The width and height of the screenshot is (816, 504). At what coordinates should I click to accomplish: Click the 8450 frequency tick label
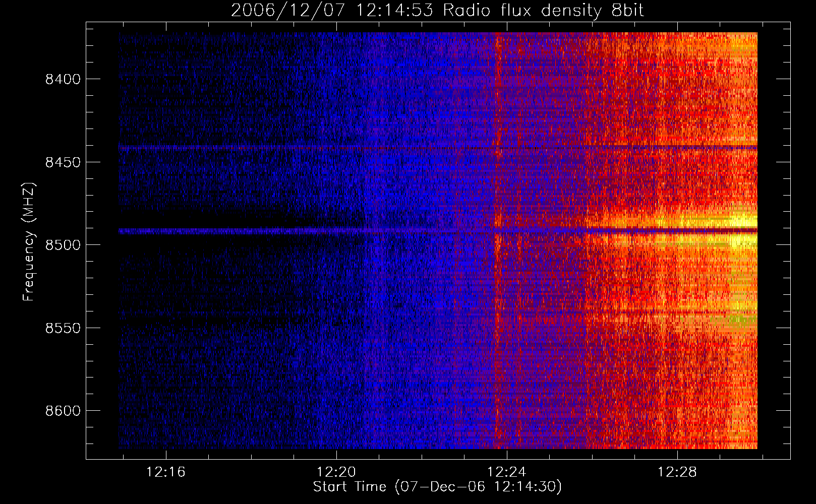point(63,162)
